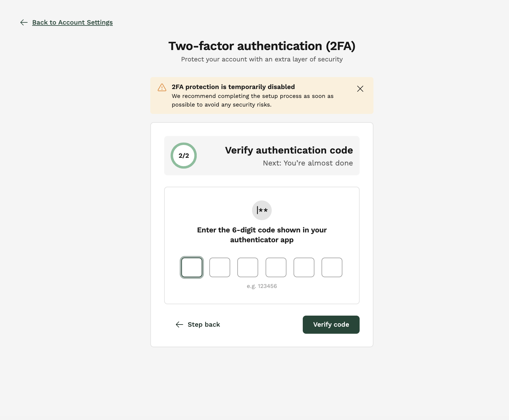
Task: Click the 'Next: You're almost done' text
Action: [308, 163]
